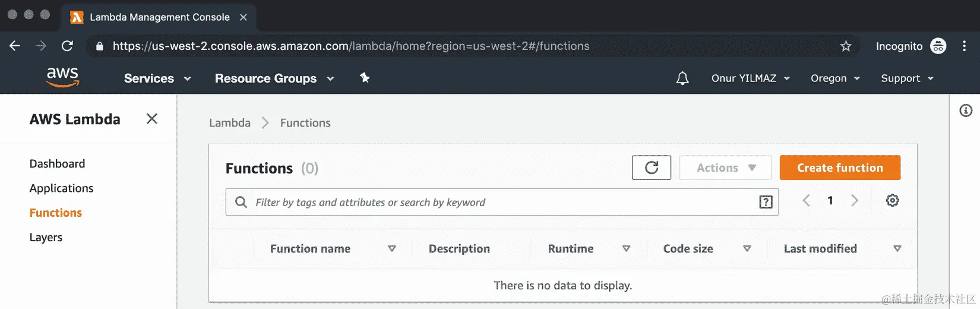Select Functions in sidebar
This screenshot has height=309, width=980.
click(56, 213)
